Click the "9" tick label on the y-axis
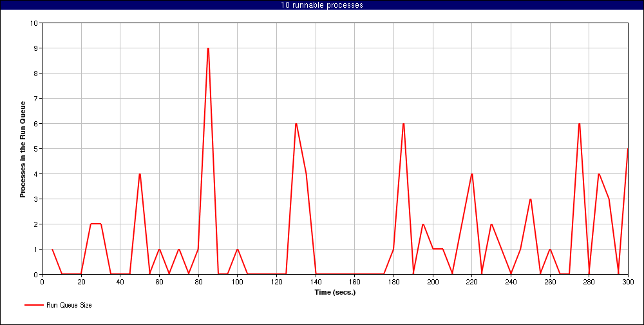The height and width of the screenshot is (325, 644). [x=36, y=48]
